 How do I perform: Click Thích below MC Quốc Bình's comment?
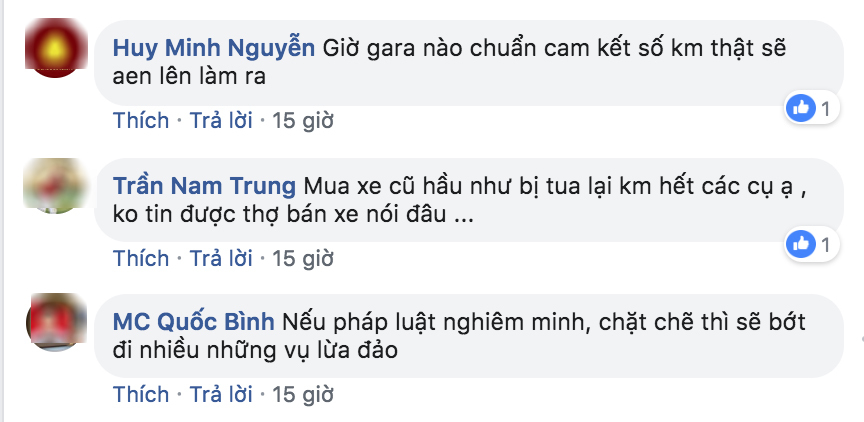pos(141,394)
